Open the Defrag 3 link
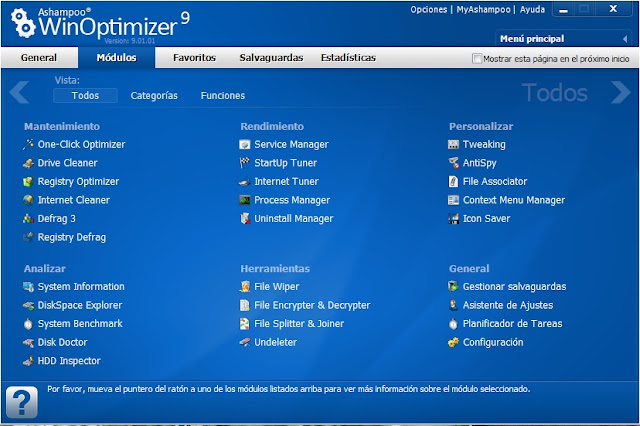The width and height of the screenshot is (640, 426). [x=57, y=218]
